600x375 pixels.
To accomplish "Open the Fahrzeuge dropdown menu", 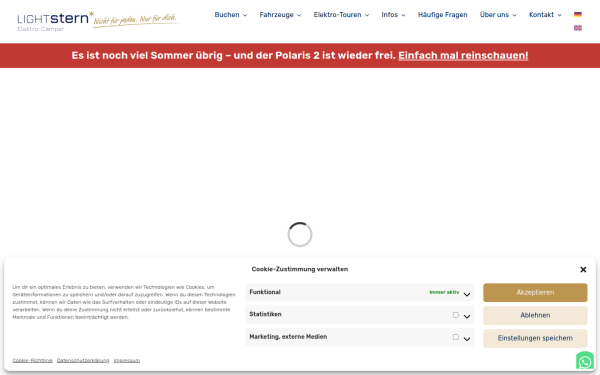I will tap(280, 15).
